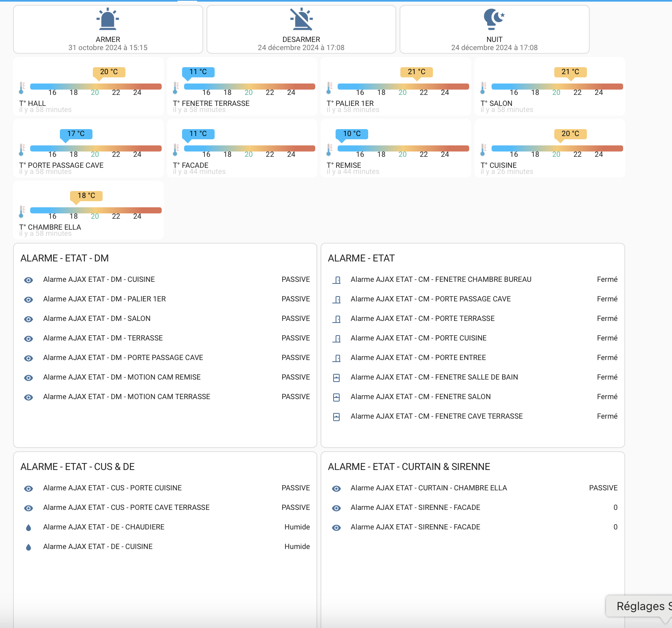Click the thermometer icon for T° CHAMBRE ELLA

coord(22,211)
